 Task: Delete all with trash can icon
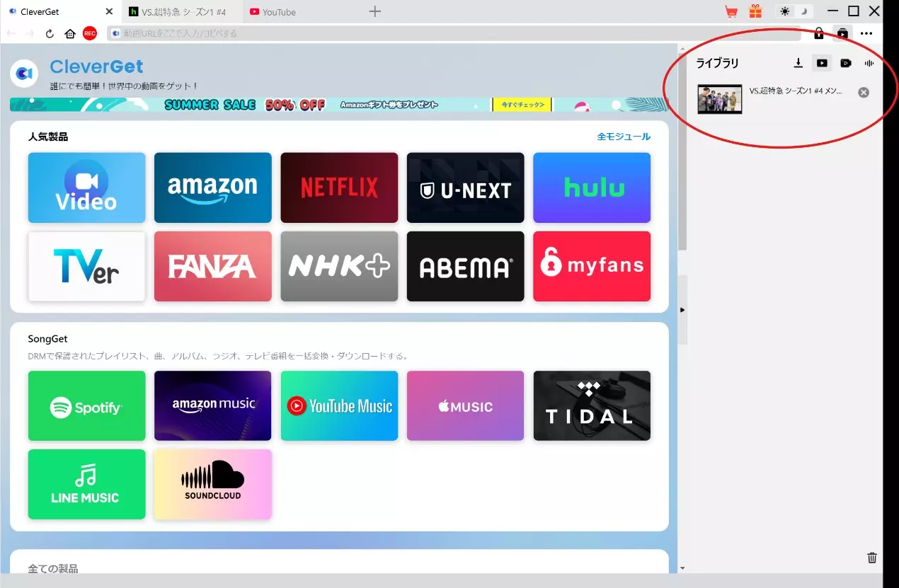tap(872, 558)
